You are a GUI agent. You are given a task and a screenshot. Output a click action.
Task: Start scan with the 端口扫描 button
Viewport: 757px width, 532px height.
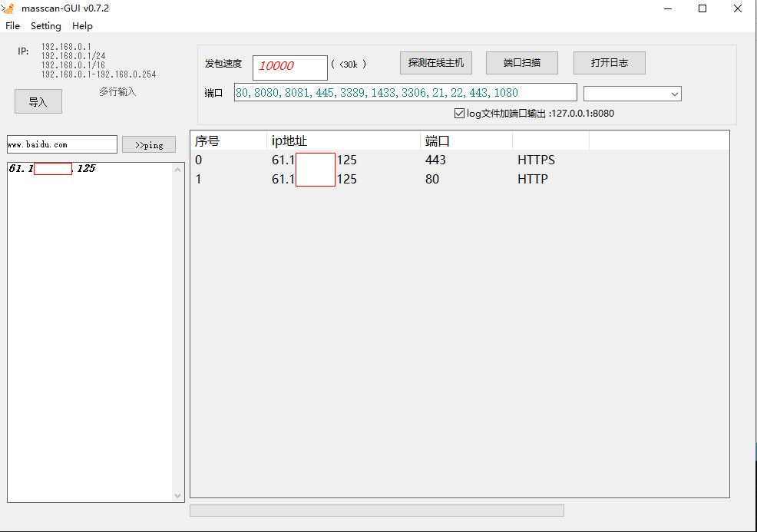(522, 63)
